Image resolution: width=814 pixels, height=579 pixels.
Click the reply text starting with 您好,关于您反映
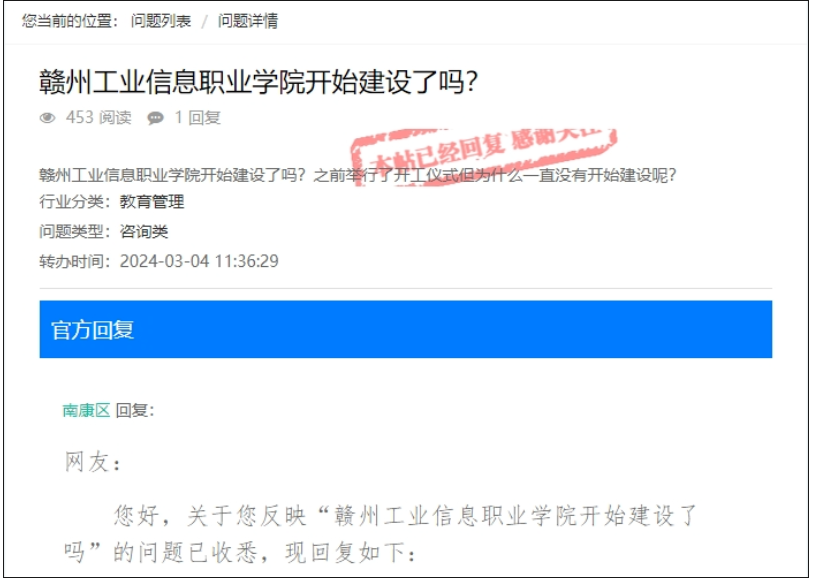pos(382,534)
